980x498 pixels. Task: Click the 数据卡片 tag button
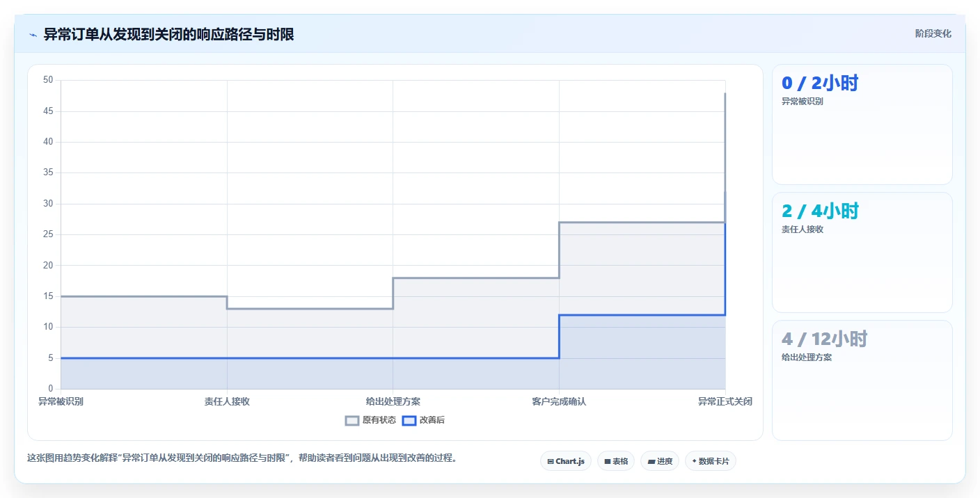pos(711,461)
